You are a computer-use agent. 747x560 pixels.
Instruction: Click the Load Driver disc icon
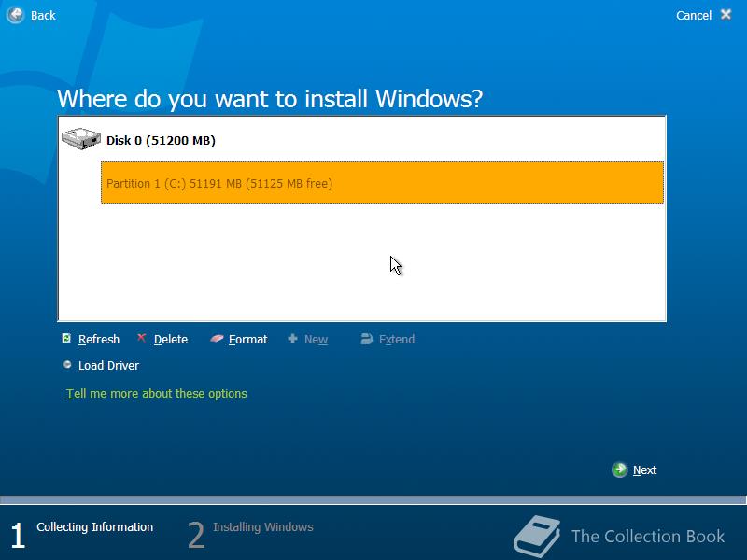67,364
